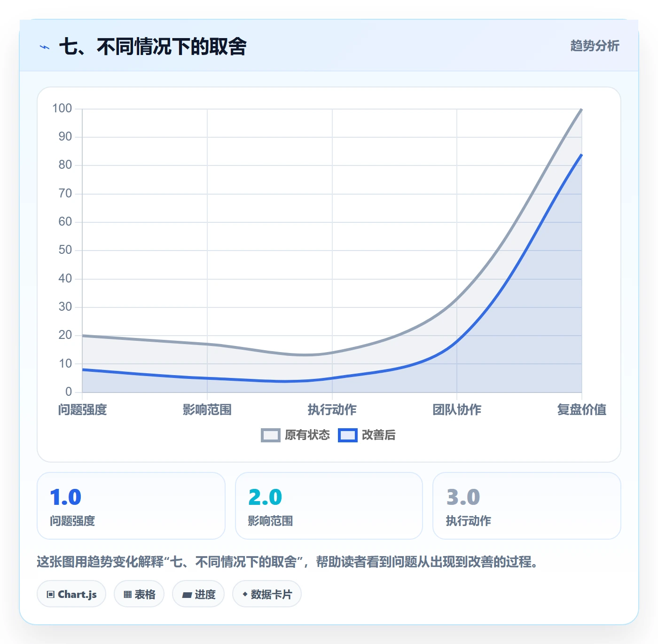Select the 数据卡片 tag chip

(267, 594)
